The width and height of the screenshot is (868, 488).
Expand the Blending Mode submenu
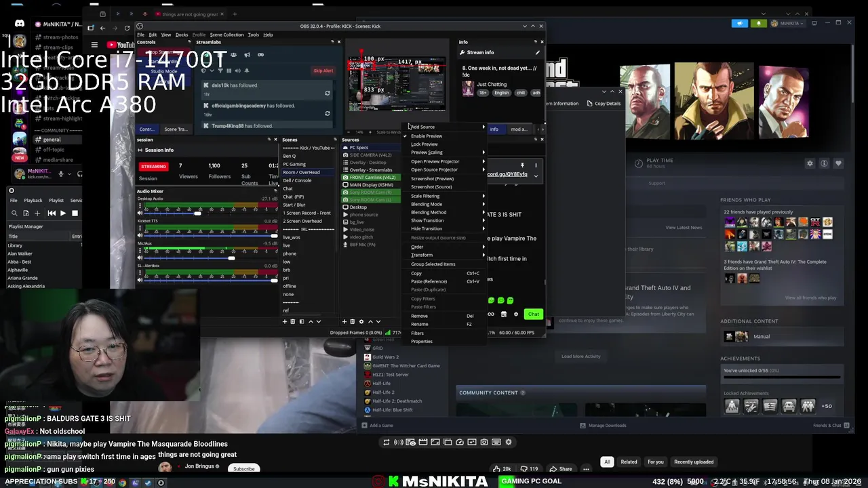click(445, 204)
